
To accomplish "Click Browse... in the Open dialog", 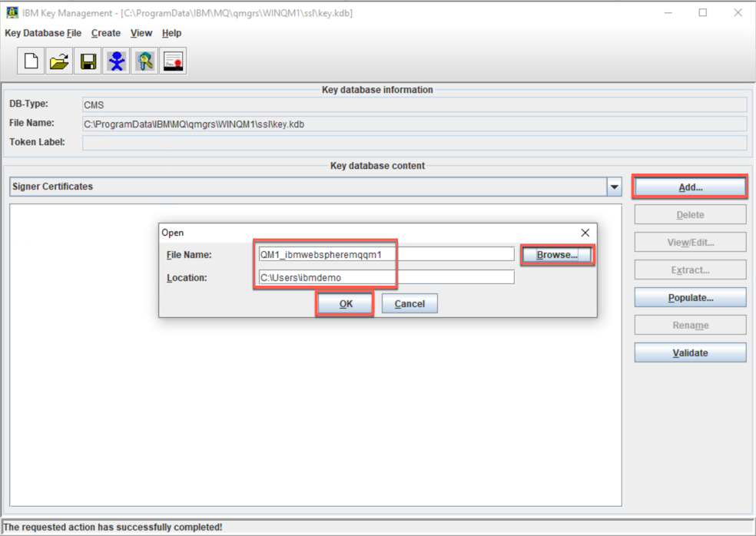I will coord(557,254).
